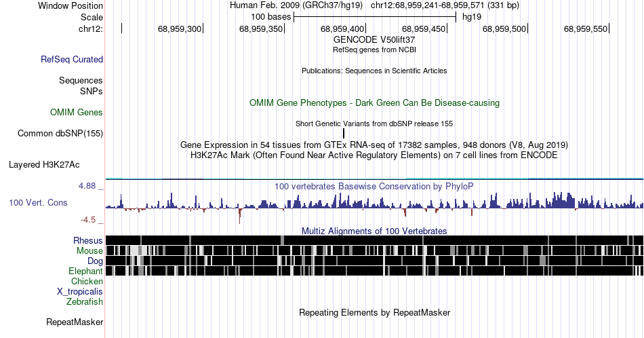Click the SNPs track label
644x338 pixels.
pos(92,91)
